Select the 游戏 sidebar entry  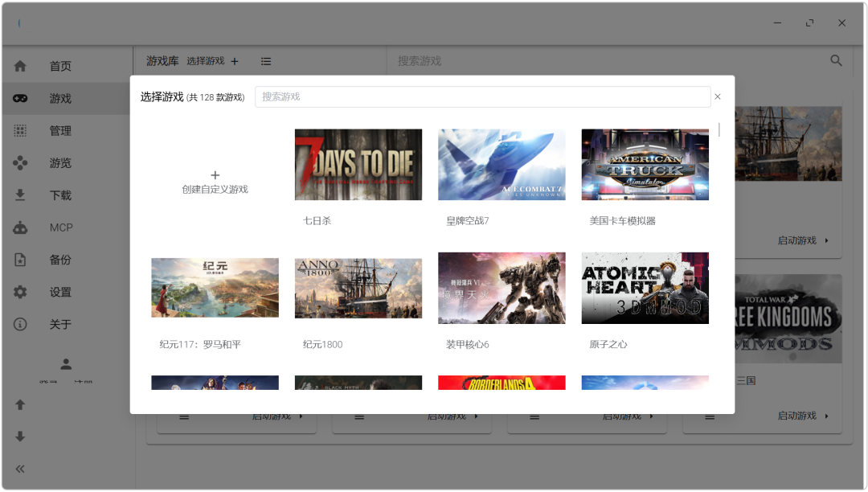point(66,99)
